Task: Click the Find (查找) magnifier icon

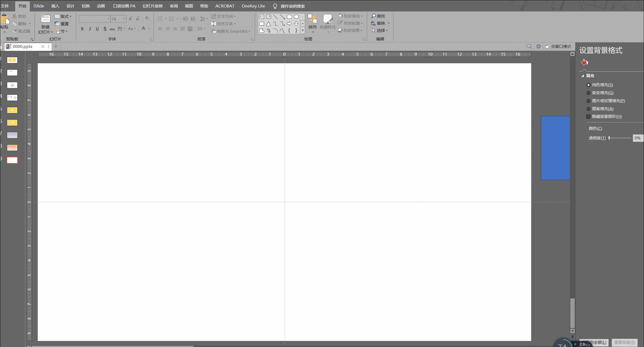Action: pyautogui.click(x=374, y=16)
